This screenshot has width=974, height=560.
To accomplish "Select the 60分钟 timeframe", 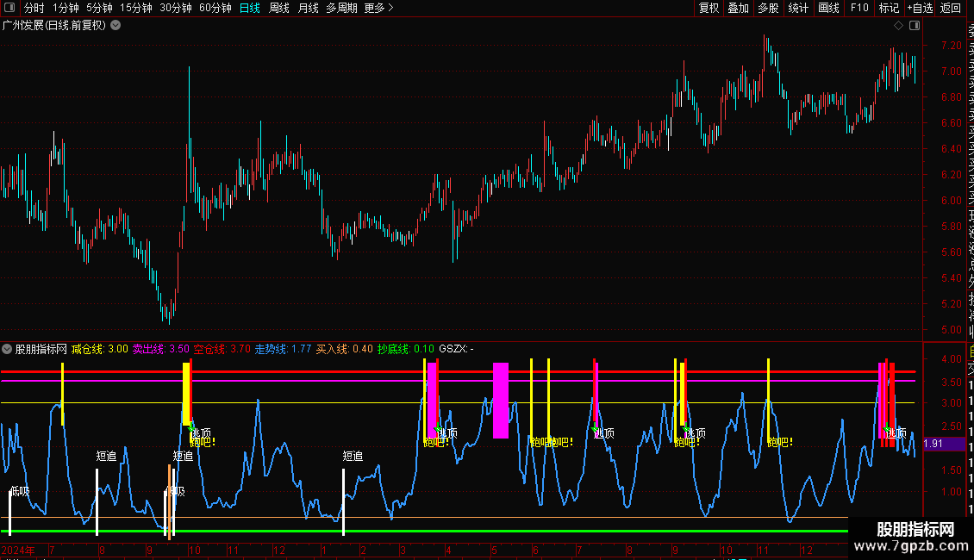I will (215, 8).
